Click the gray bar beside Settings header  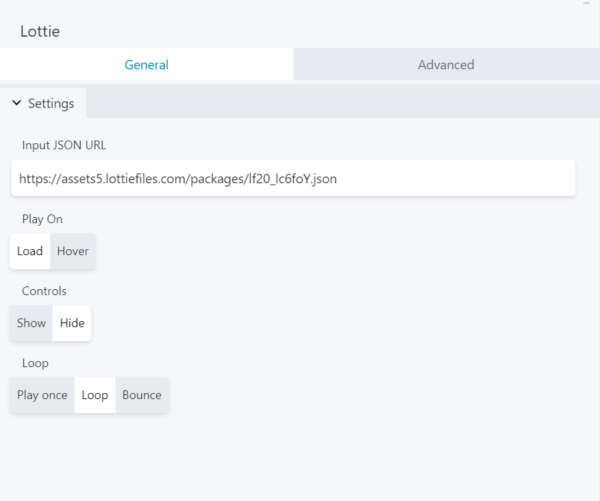click(x=342, y=103)
